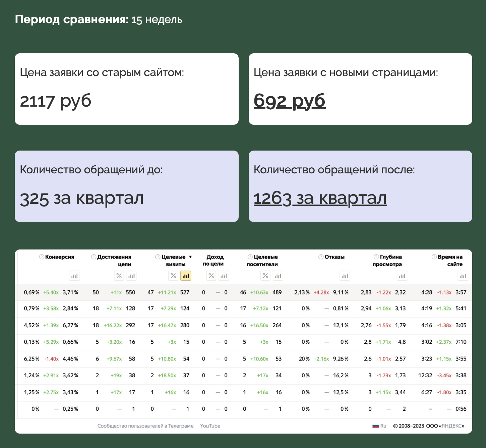The width and height of the screenshot is (486, 448).
Task: Select the 292 goal completions cell
Action: [x=130, y=325]
